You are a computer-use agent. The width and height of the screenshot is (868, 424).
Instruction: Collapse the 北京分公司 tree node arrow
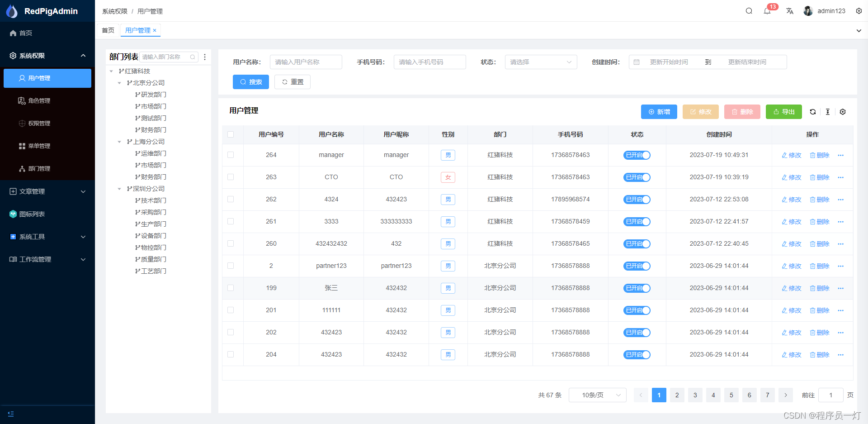tap(119, 83)
